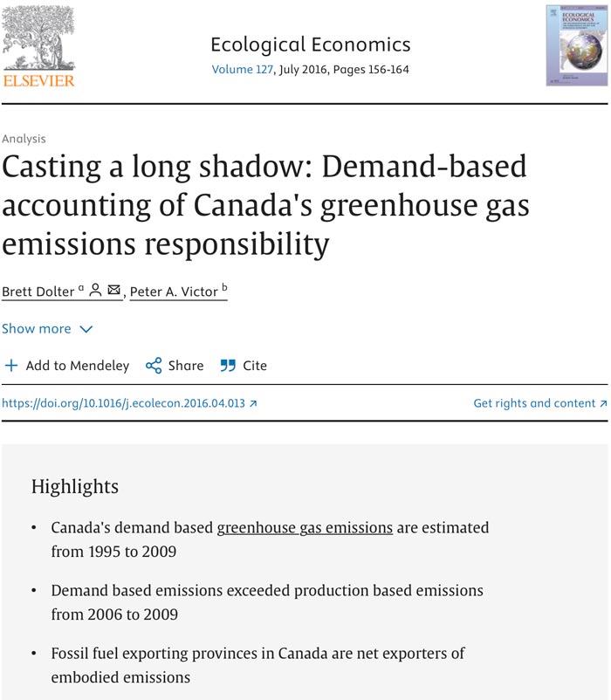
Task: Open the greenhouse gas emissions topic link
Action: click(305, 527)
